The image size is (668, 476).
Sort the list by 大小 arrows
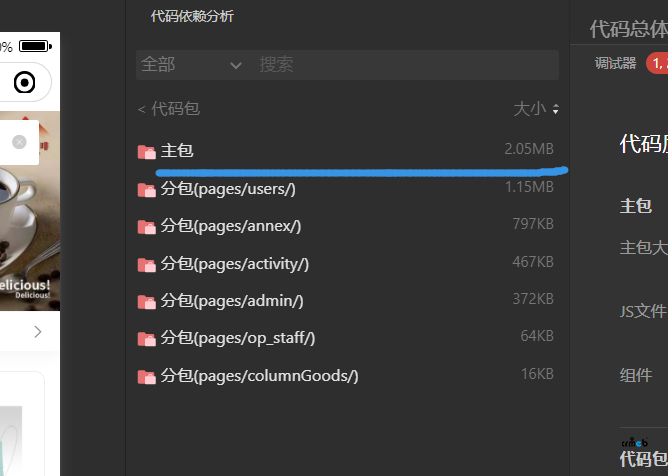point(555,109)
